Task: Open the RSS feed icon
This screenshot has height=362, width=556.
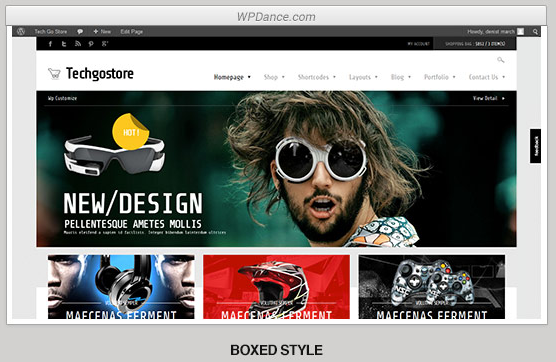Action: click(x=78, y=44)
